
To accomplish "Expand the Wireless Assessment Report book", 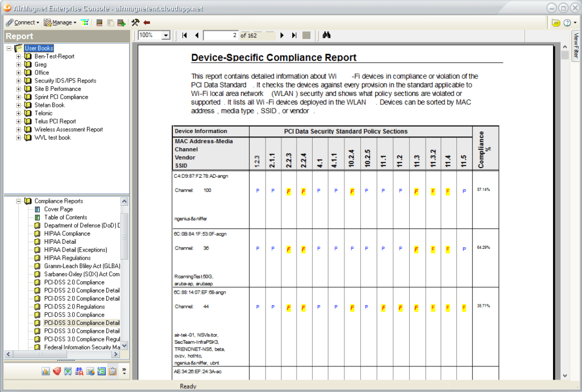I will pyautogui.click(x=18, y=130).
